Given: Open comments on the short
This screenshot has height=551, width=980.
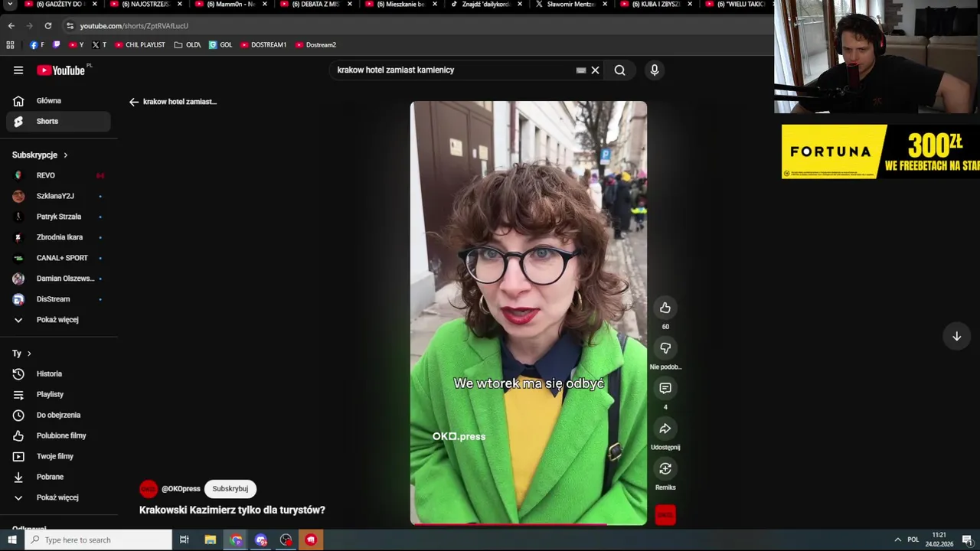Looking at the screenshot, I should pos(665,388).
